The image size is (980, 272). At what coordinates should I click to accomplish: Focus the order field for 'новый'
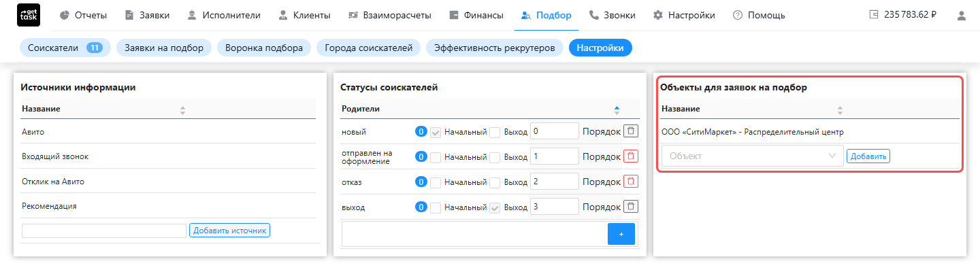tap(554, 131)
